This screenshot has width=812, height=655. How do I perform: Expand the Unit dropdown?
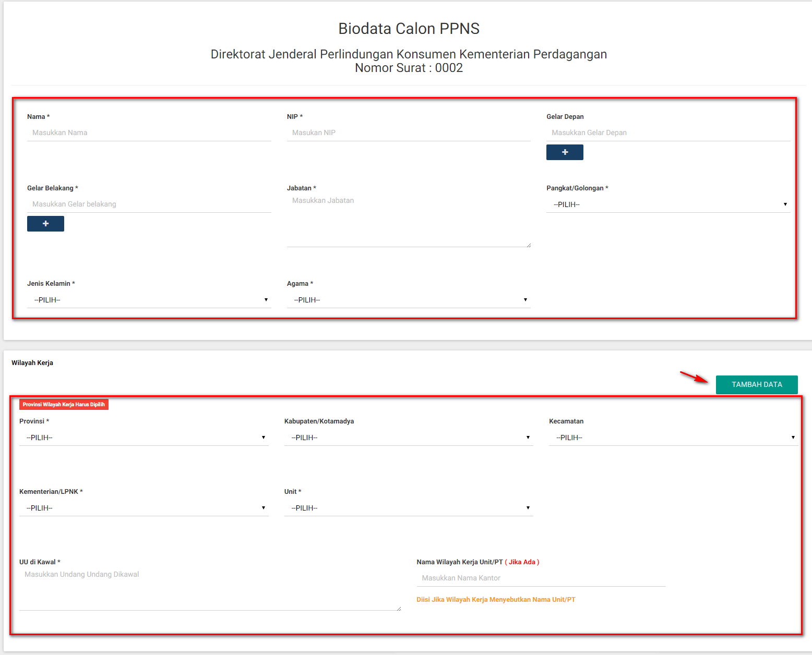408,508
